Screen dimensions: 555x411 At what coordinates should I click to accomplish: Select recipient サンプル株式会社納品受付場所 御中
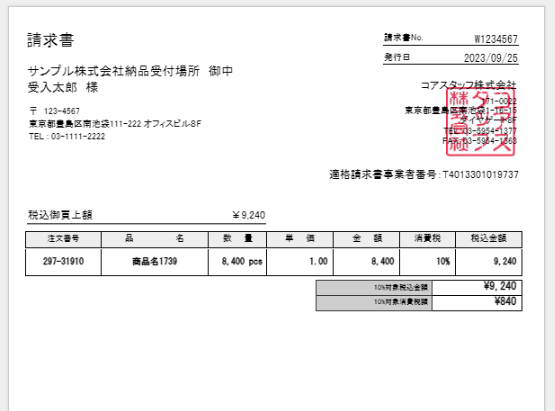(130, 71)
